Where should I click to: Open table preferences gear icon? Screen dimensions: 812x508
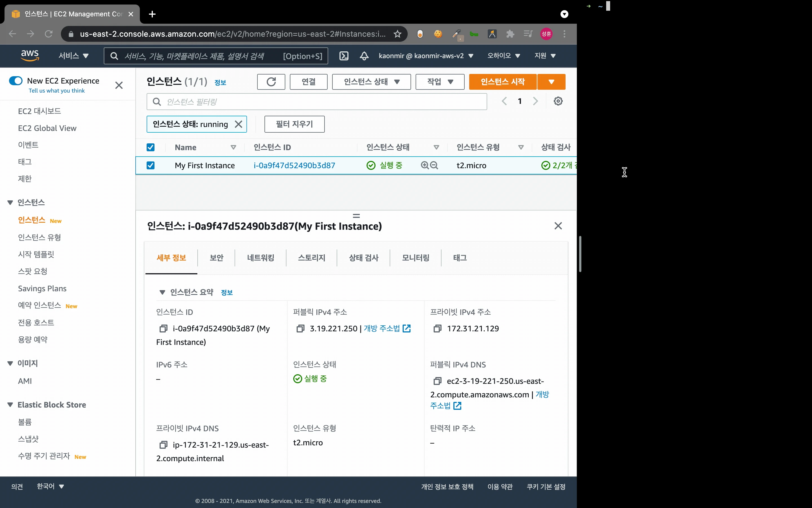click(x=558, y=101)
